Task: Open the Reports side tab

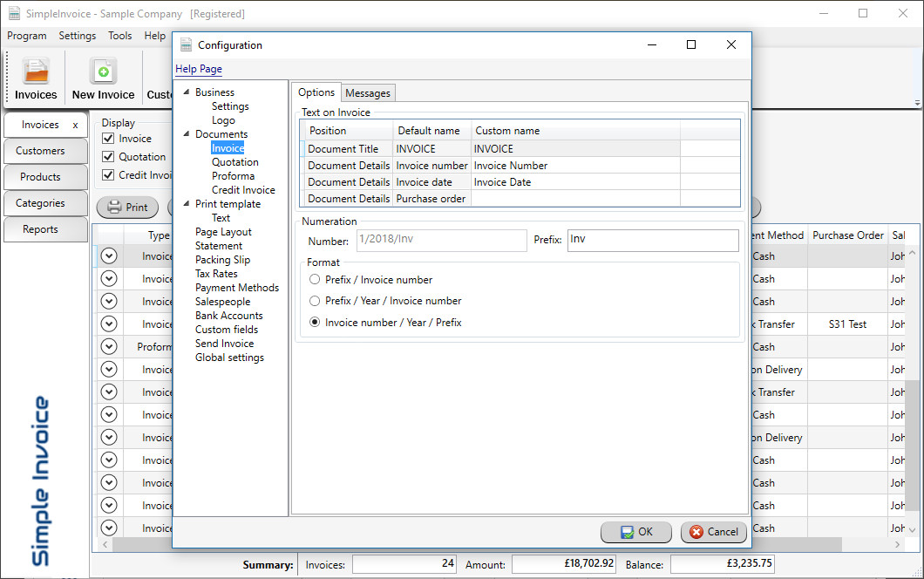Action: 46,229
